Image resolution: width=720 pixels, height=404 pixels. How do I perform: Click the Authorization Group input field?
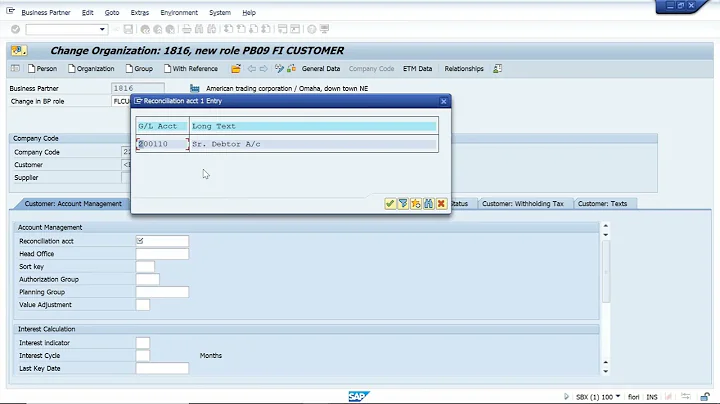[x=147, y=279]
